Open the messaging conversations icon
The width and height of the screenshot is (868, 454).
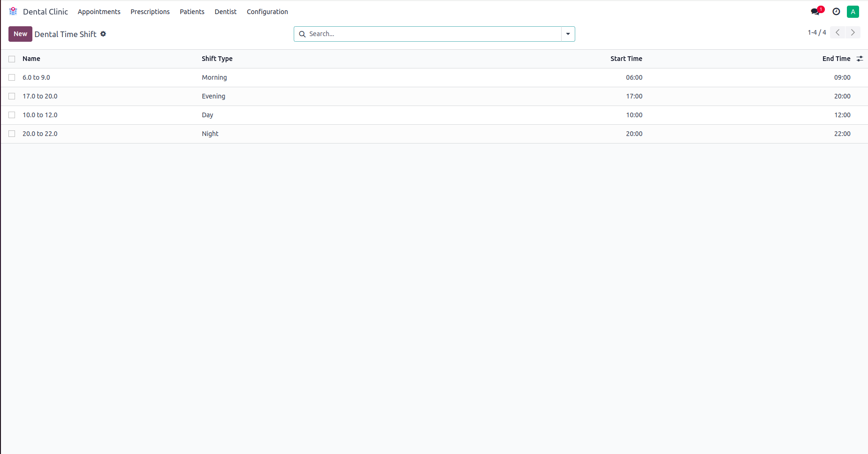coord(815,12)
